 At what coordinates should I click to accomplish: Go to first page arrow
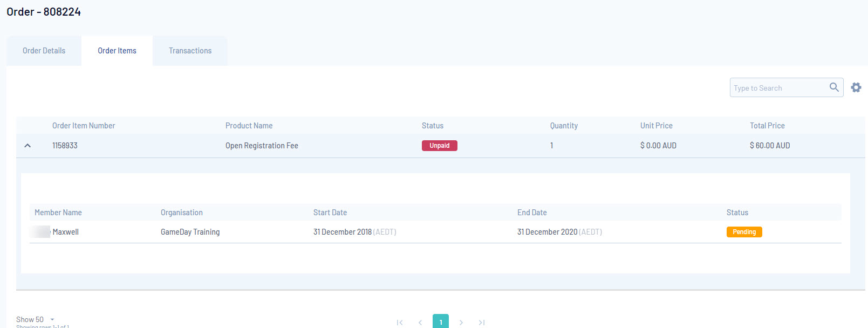pos(400,323)
